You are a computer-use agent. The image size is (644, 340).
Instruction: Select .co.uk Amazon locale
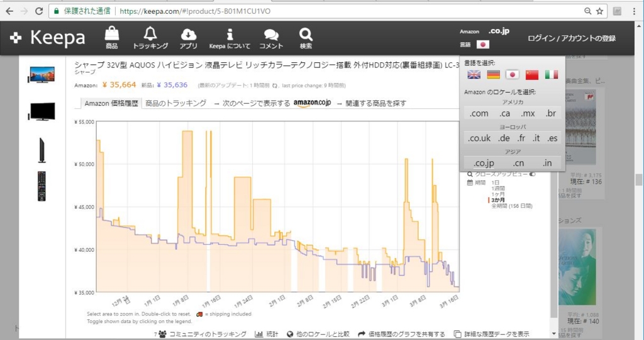tap(479, 138)
